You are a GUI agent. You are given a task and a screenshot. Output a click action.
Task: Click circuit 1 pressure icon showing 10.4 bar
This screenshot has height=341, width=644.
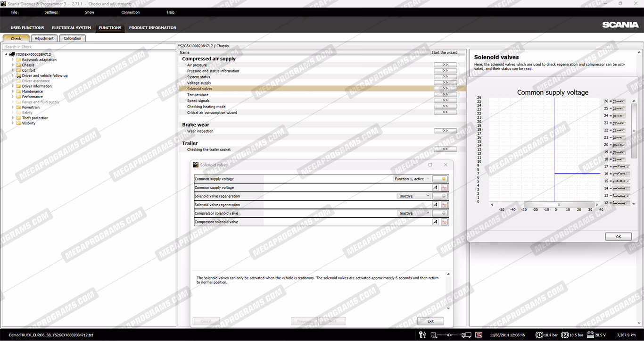[x=539, y=335]
